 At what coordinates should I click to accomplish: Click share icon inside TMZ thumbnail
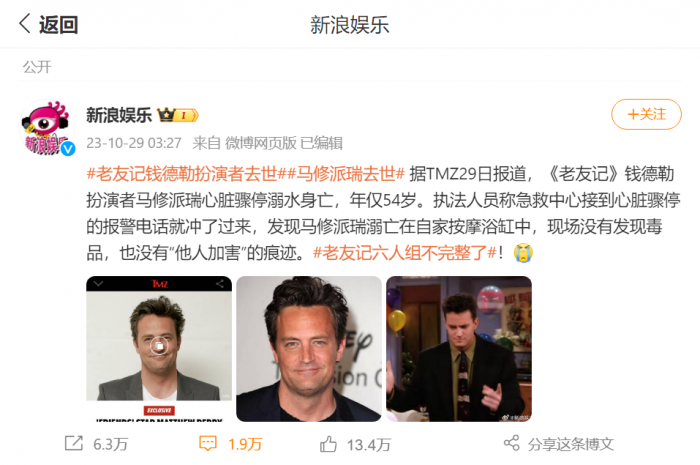coord(219,283)
